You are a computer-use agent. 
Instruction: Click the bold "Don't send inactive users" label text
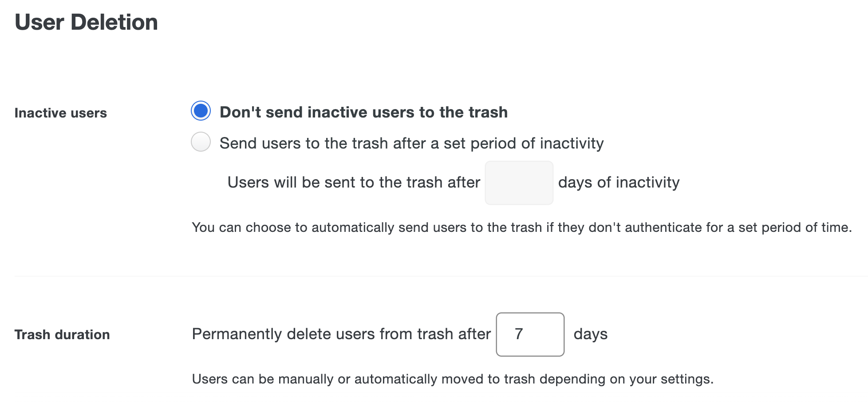tap(363, 112)
